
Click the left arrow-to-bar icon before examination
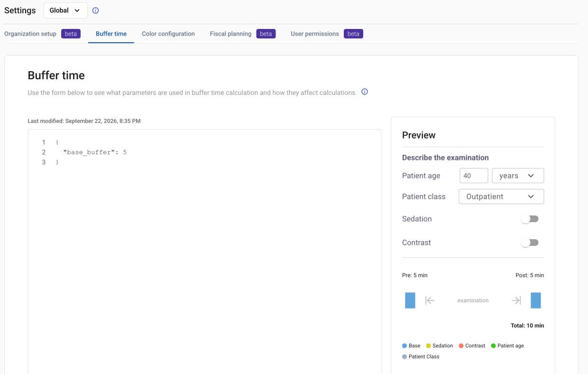pyautogui.click(x=430, y=300)
